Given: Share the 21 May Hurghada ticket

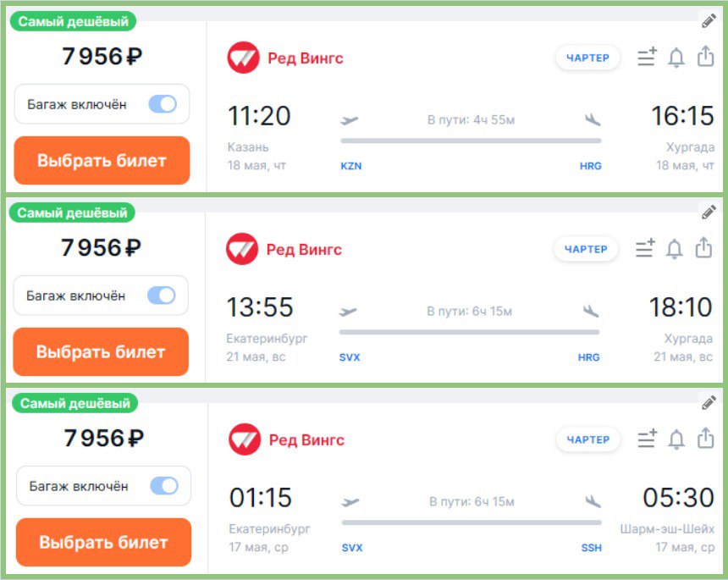Looking at the screenshot, I should click(x=703, y=249).
